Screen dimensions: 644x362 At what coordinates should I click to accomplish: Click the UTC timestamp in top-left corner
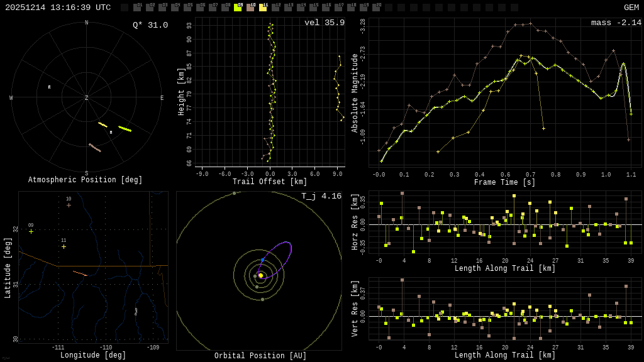(x=58, y=8)
